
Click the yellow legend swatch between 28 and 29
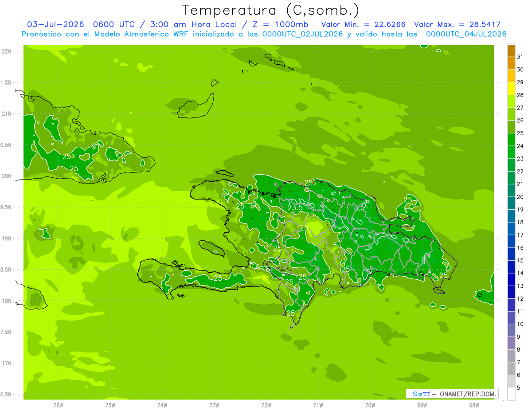tap(511, 89)
